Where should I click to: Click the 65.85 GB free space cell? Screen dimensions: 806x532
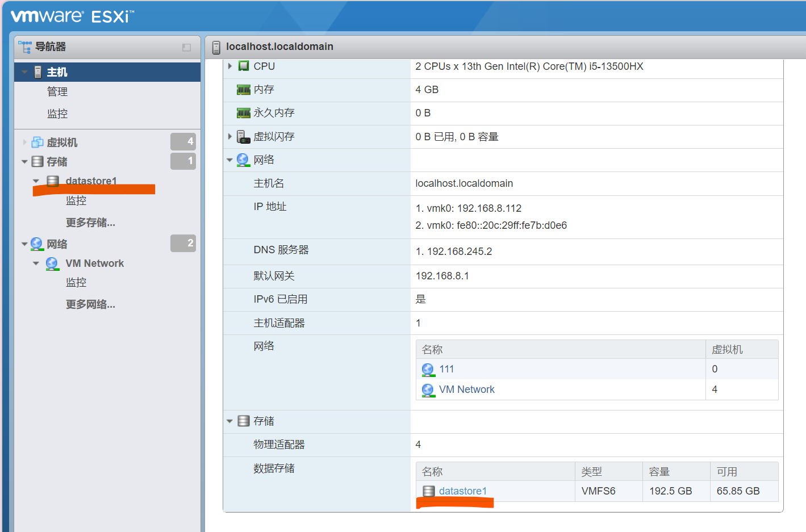[x=744, y=491]
